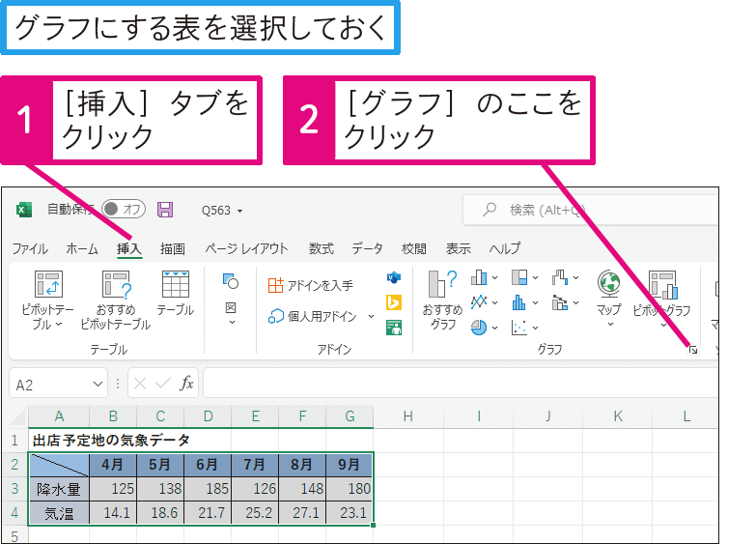
Task: Click the Insert Function fx icon
Action: [186, 384]
